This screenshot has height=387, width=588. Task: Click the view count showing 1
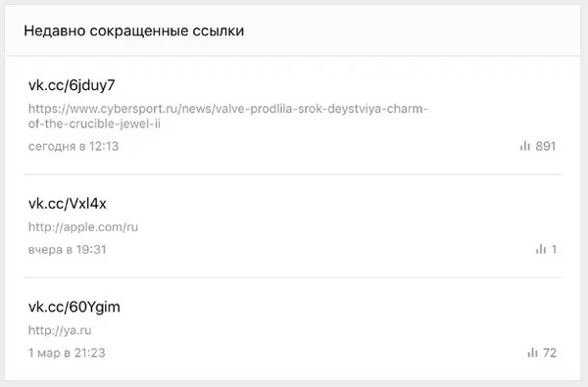(x=554, y=249)
